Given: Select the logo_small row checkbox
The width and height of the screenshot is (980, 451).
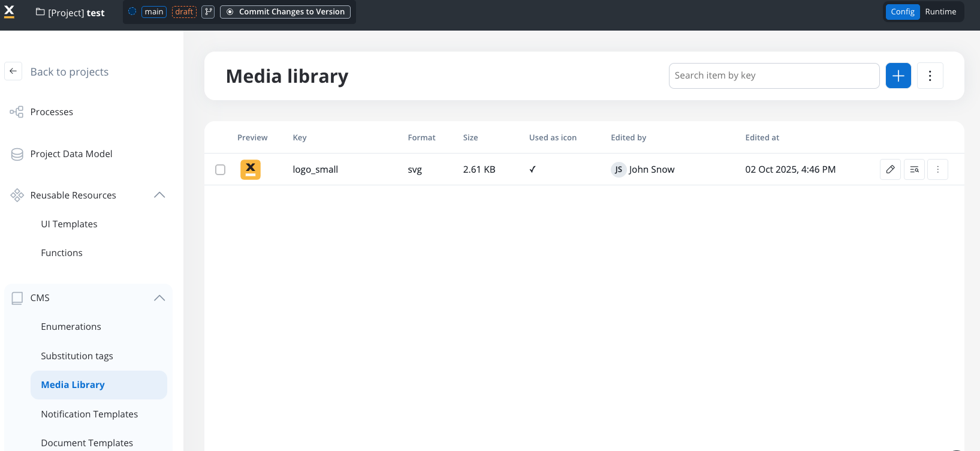Looking at the screenshot, I should point(221,170).
